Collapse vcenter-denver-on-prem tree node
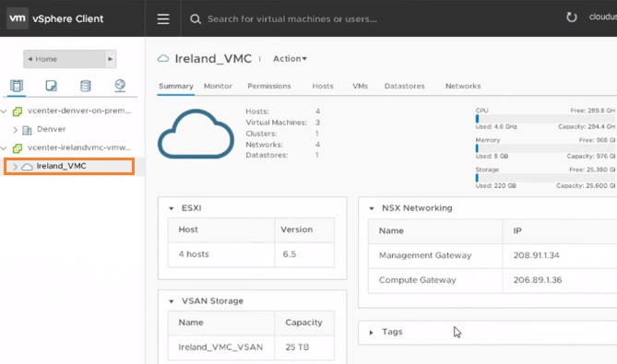Screen dimensions: 617x364 tap(4, 112)
